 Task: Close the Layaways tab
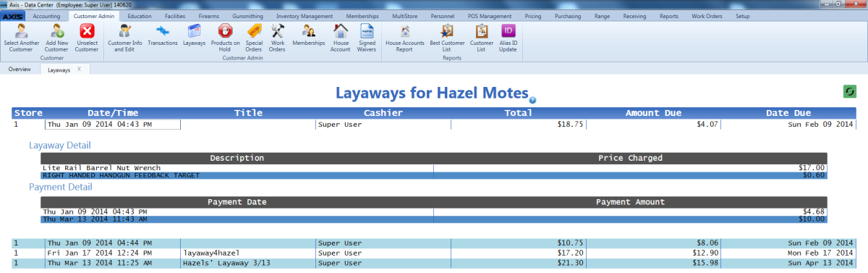coord(79,70)
